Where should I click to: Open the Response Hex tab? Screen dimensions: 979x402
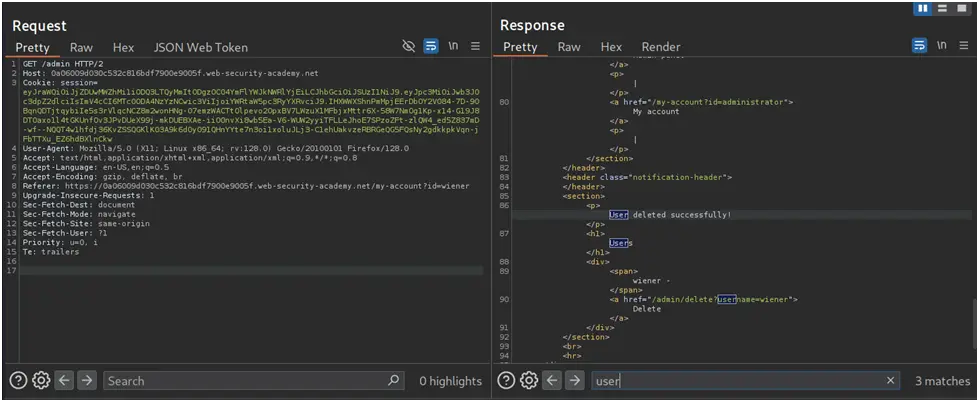click(x=611, y=47)
